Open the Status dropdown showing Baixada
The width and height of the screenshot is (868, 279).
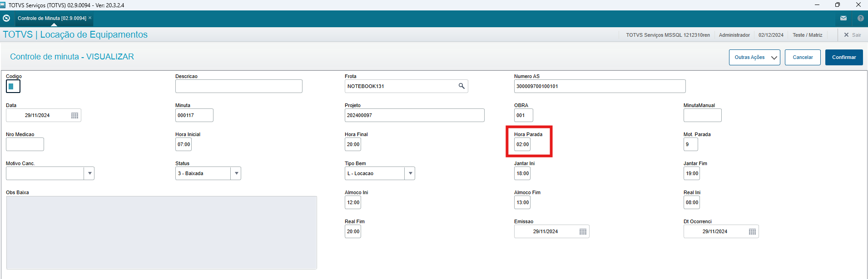coord(236,173)
